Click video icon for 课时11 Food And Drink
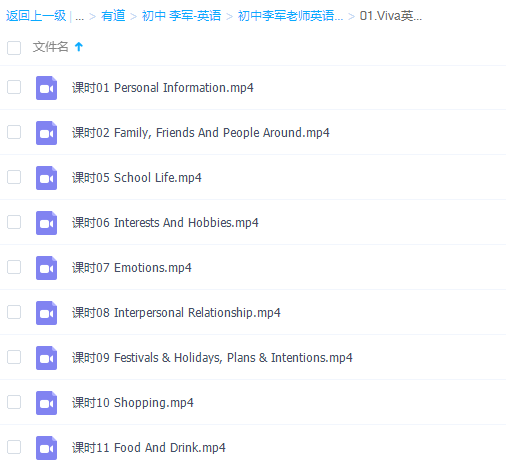Screen dimensions: 506x462 point(46,448)
